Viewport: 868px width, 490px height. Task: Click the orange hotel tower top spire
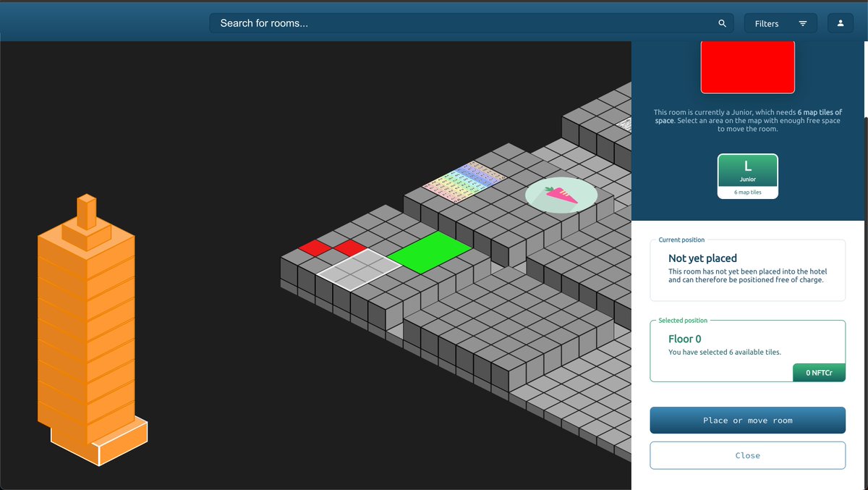point(87,211)
